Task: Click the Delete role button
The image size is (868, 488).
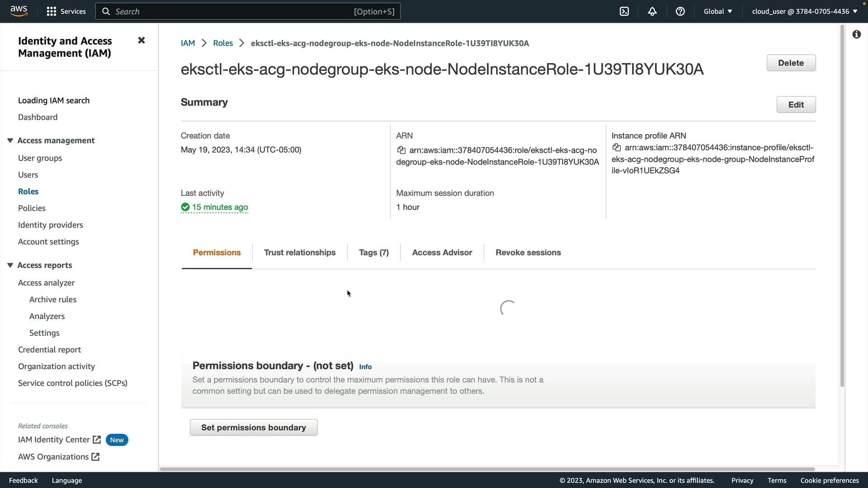Action: 791,63
